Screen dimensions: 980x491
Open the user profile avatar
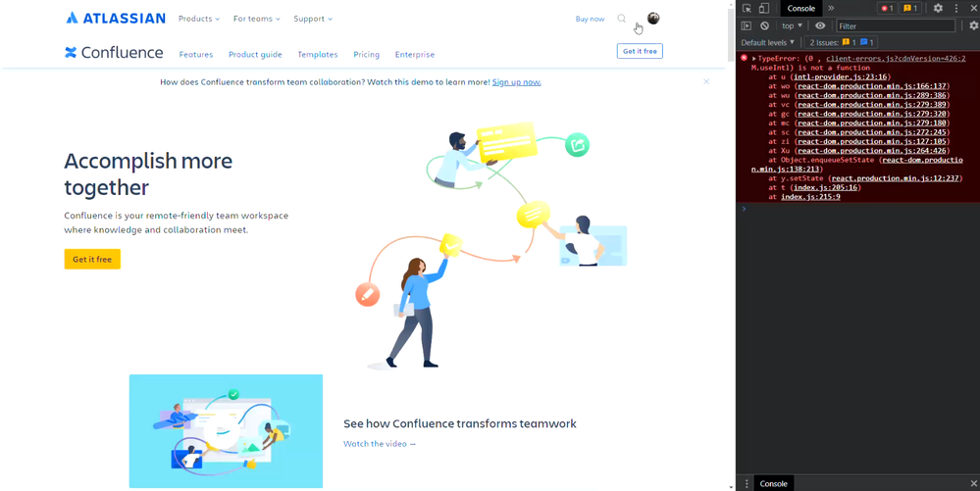point(653,18)
